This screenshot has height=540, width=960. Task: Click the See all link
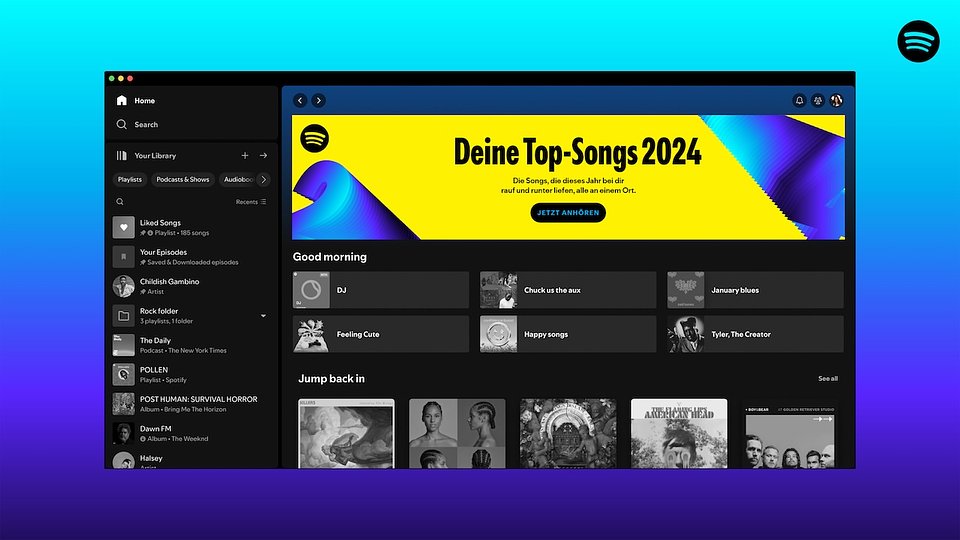[x=828, y=379]
